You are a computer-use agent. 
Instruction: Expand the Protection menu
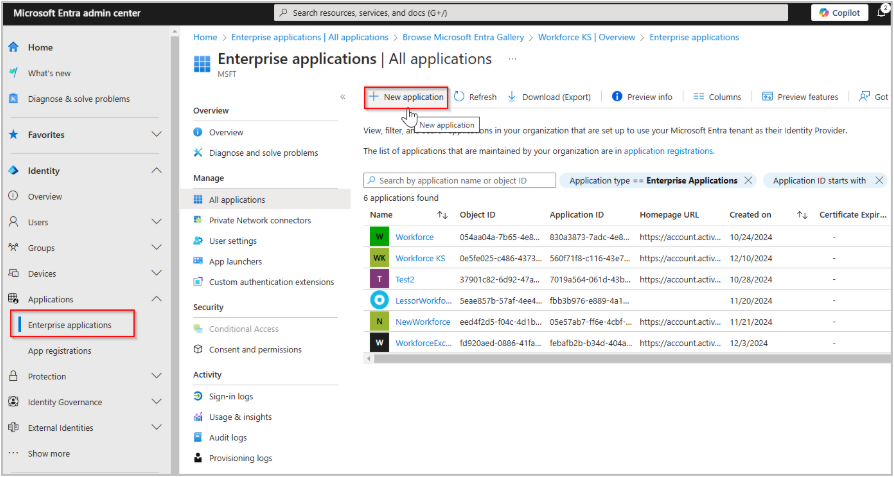(x=156, y=377)
